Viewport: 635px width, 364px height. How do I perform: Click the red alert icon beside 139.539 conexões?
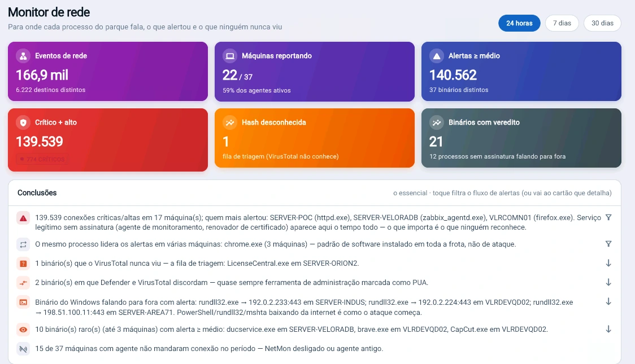click(x=23, y=218)
